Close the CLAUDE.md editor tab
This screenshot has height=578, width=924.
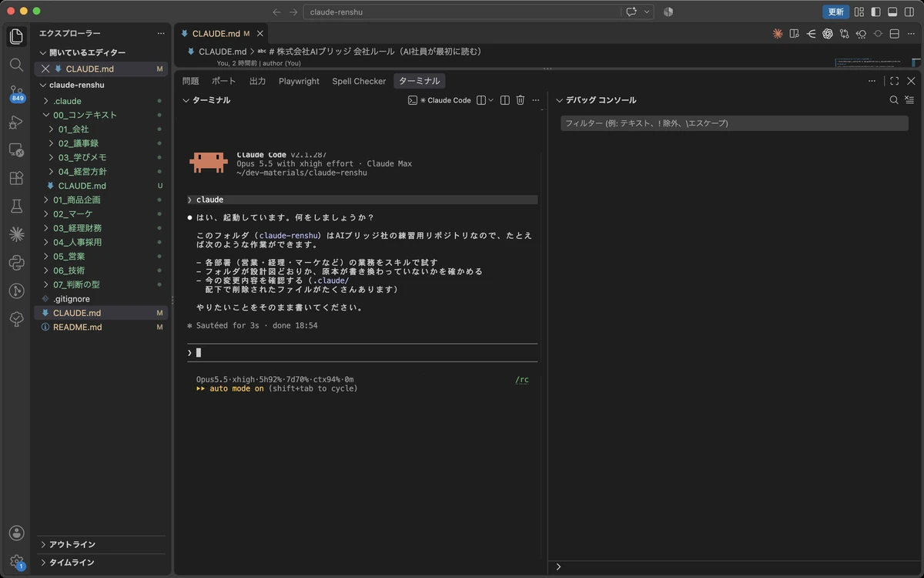[260, 34]
